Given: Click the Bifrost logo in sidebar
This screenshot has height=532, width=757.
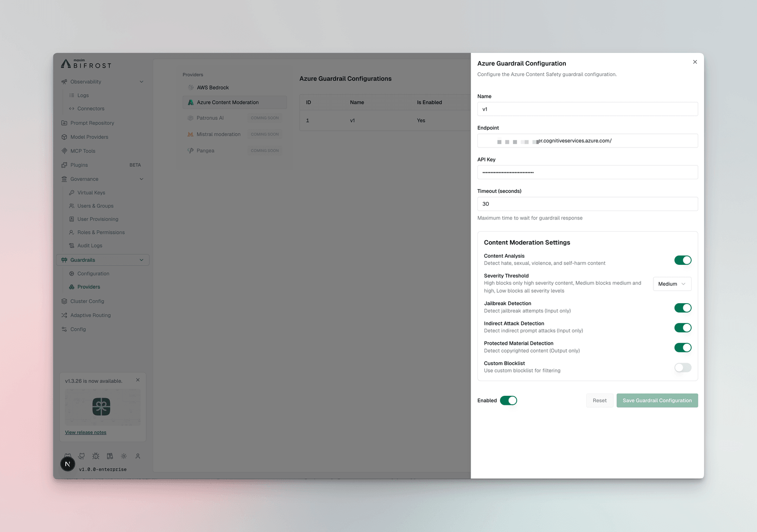Looking at the screenshot, I should tap(86, 64).
